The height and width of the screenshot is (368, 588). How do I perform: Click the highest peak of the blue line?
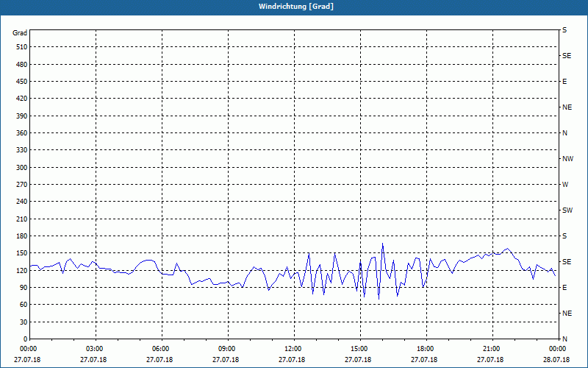point(382,244)
